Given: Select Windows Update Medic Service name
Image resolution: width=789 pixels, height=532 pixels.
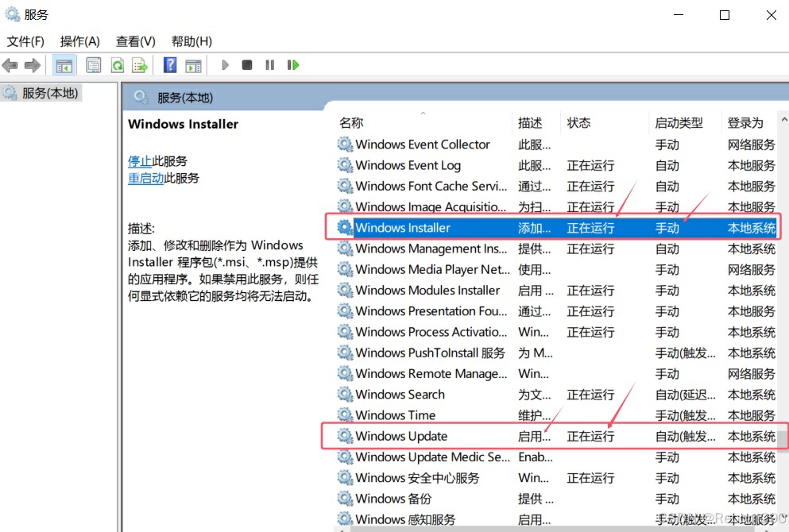Looking at the screenshot, I should click(x=433, y=457).
